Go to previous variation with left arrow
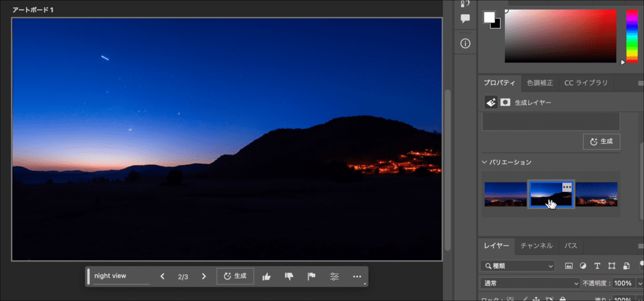Viewport: 644px width, 301px height. tap(162, 277)
